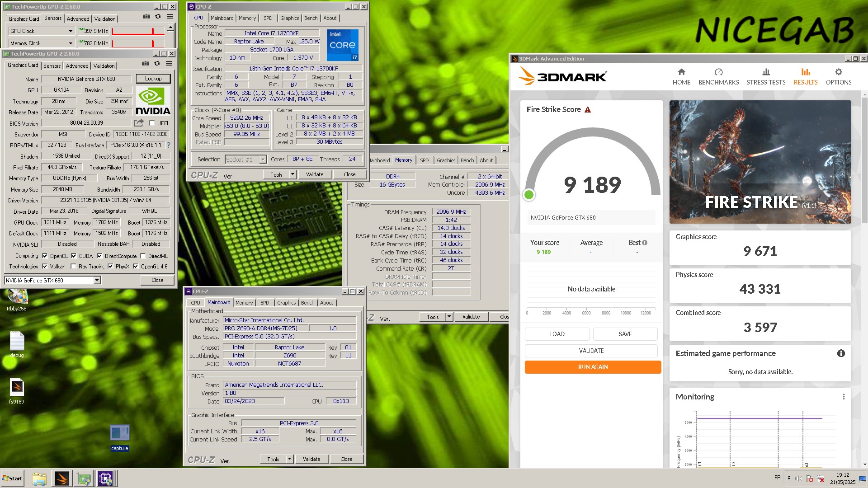This screenshot has height=488, width=868.
Task: Open the GPU Clock sensor dropdown
Action: point(41,31)
